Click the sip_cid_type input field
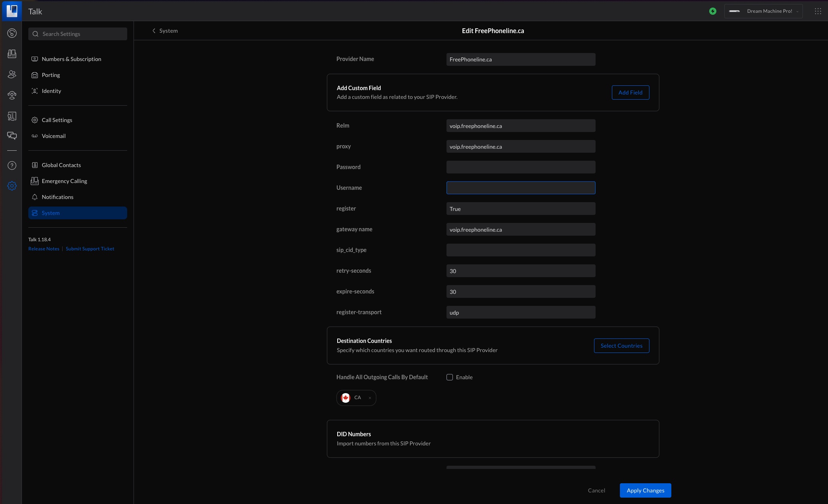The width and height of the screenshot is (828, 504). [521, 250]
